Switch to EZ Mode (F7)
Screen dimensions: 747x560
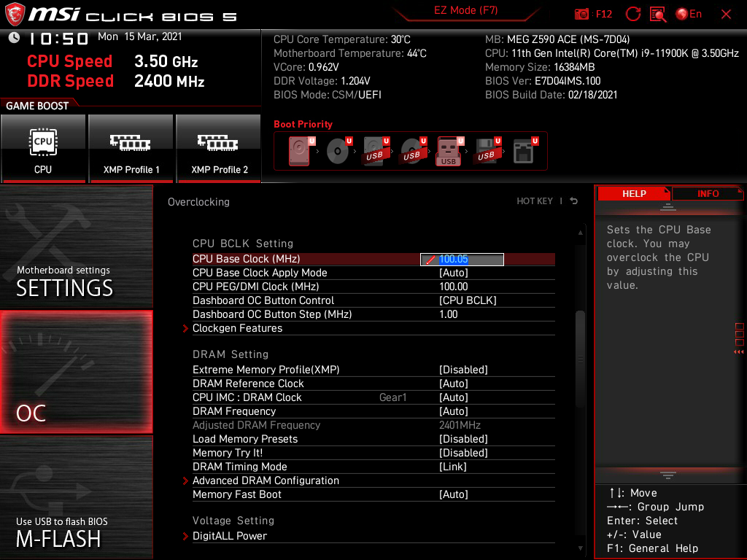(x=465, y=10)
